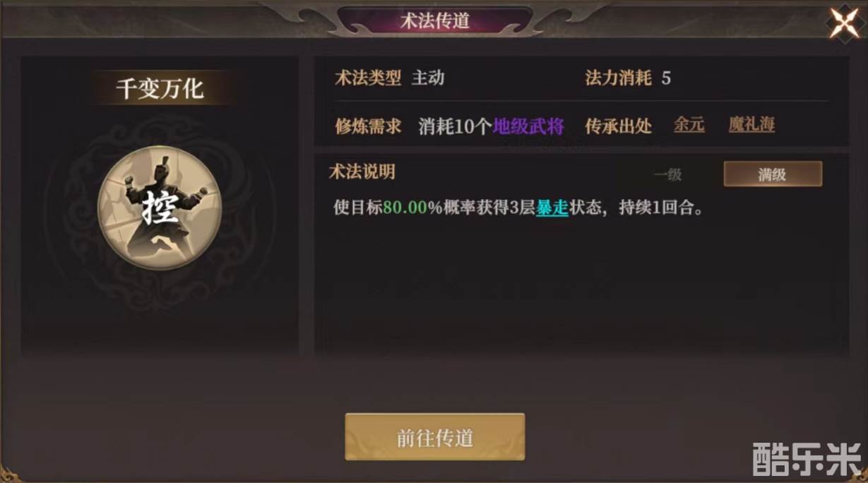Click the 酷乐米 watermark logo
The image size is (868, 483).
pyautogui.click(x=807, y=459)
